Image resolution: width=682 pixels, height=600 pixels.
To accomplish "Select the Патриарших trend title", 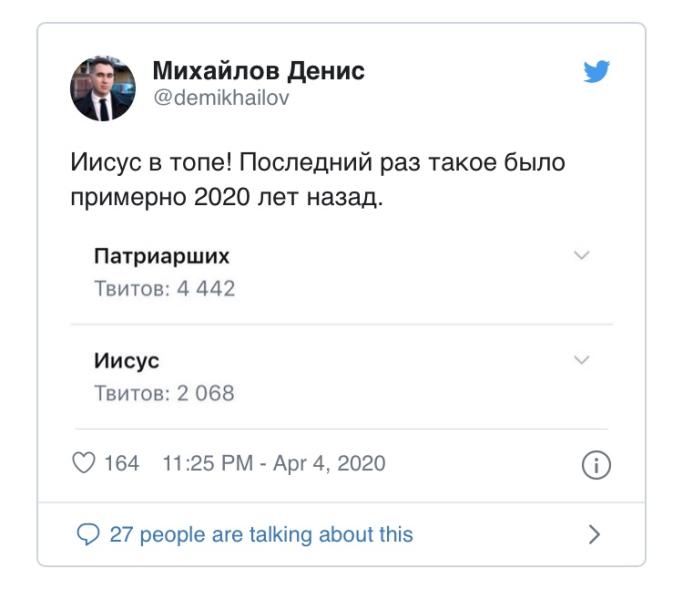I will pos(161,256).
